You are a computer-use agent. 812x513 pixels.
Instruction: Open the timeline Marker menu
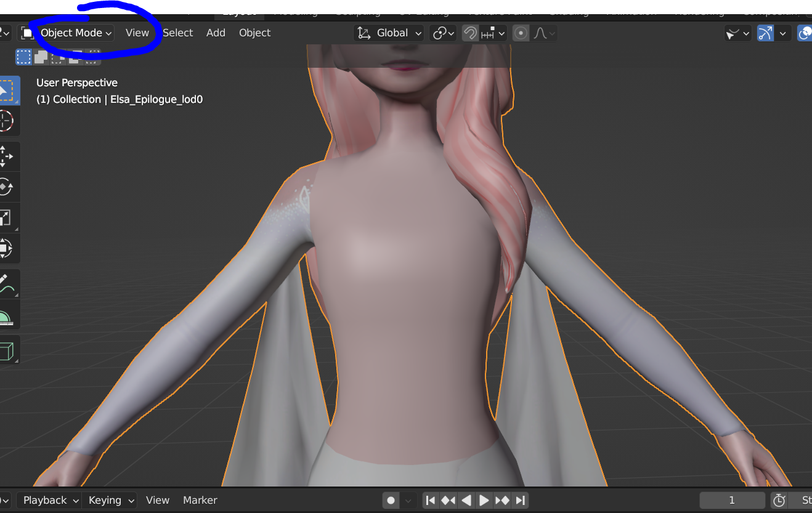(200, 500)
